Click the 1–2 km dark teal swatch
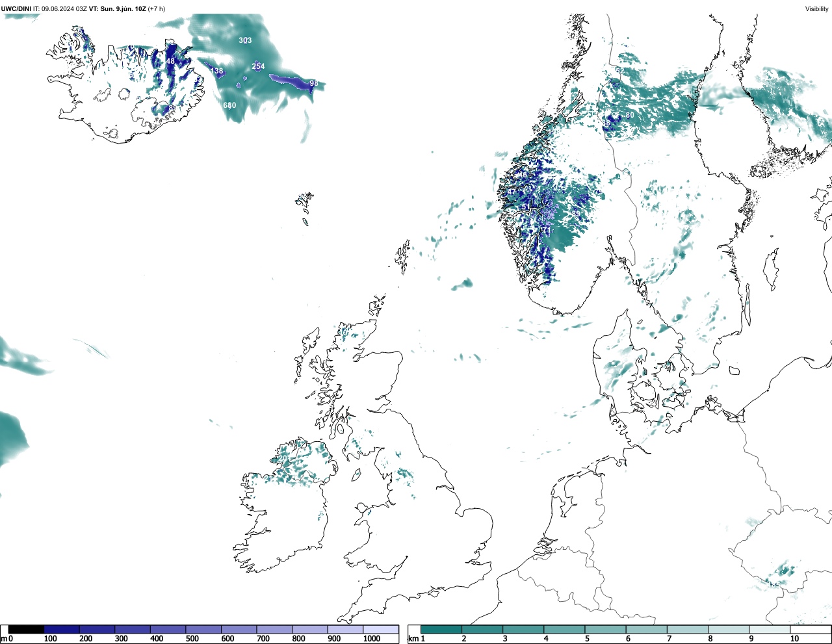The image size is (832, 644). tap(441, 630)
